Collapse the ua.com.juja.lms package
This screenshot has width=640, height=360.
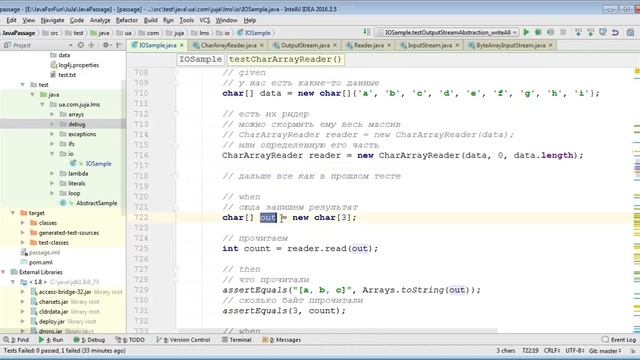(42, 104)
